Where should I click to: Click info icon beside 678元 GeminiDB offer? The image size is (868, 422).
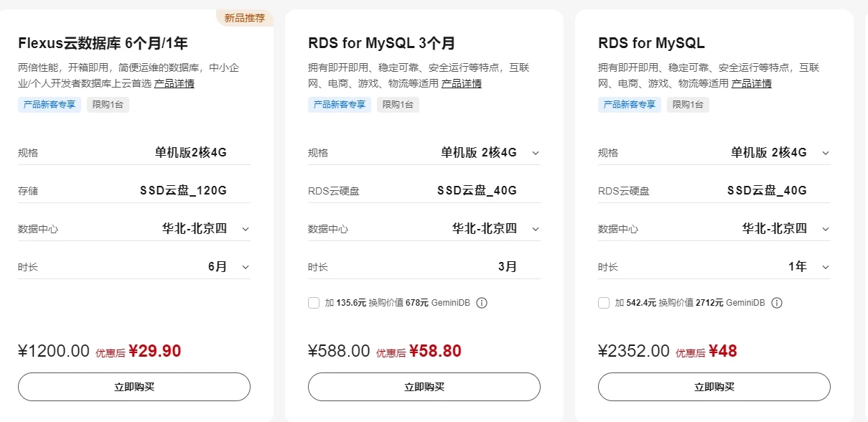(482, 303)
